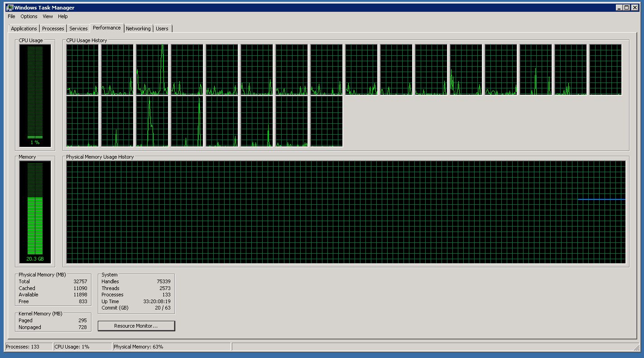Click 'Processes: 133' in the status bar
The width and height of the screenshot is (644, 358).
pos(23,347)
